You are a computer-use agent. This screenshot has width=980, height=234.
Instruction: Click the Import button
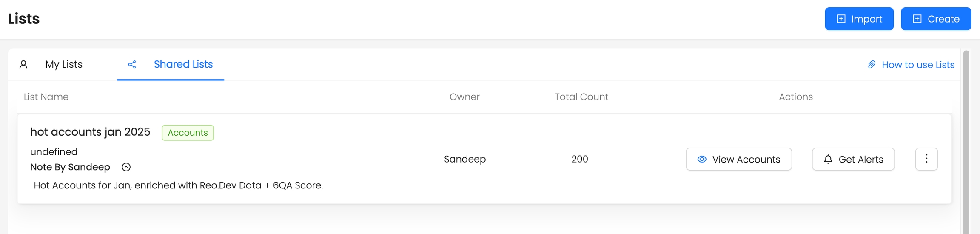pyautogui.click(x=859, y=19)
